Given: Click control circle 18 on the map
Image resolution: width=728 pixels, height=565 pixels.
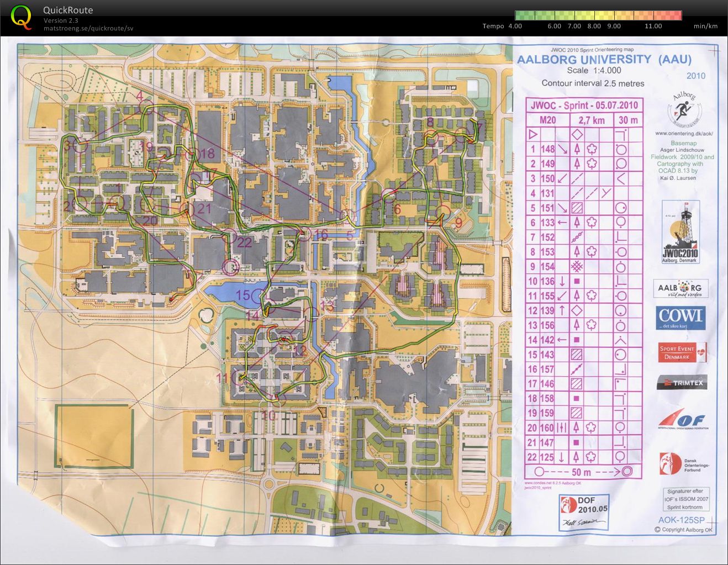Looking at the screenshot, I should [193, 154].
